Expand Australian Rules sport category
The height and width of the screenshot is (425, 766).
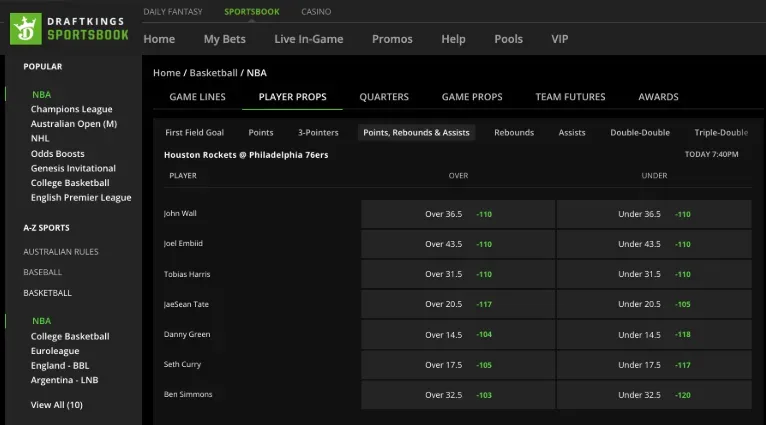click(61, 252)
